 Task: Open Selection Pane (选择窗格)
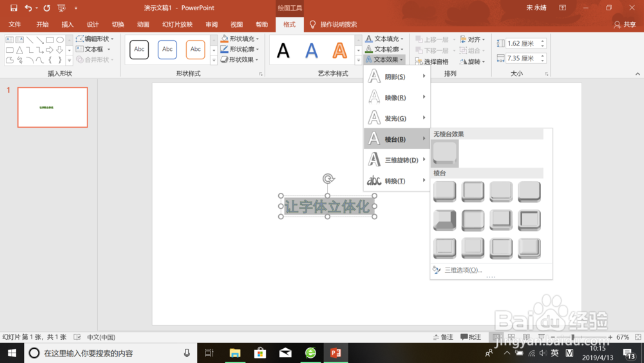[431, 62]
